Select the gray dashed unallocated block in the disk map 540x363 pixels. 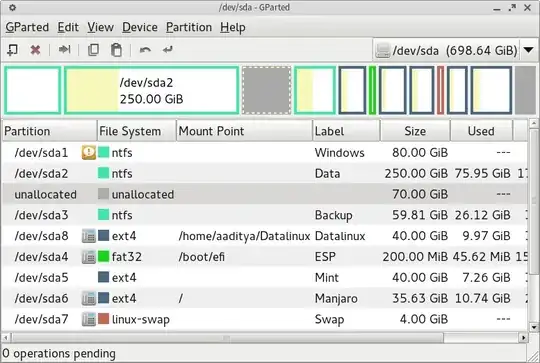click(x=267, y=90)
